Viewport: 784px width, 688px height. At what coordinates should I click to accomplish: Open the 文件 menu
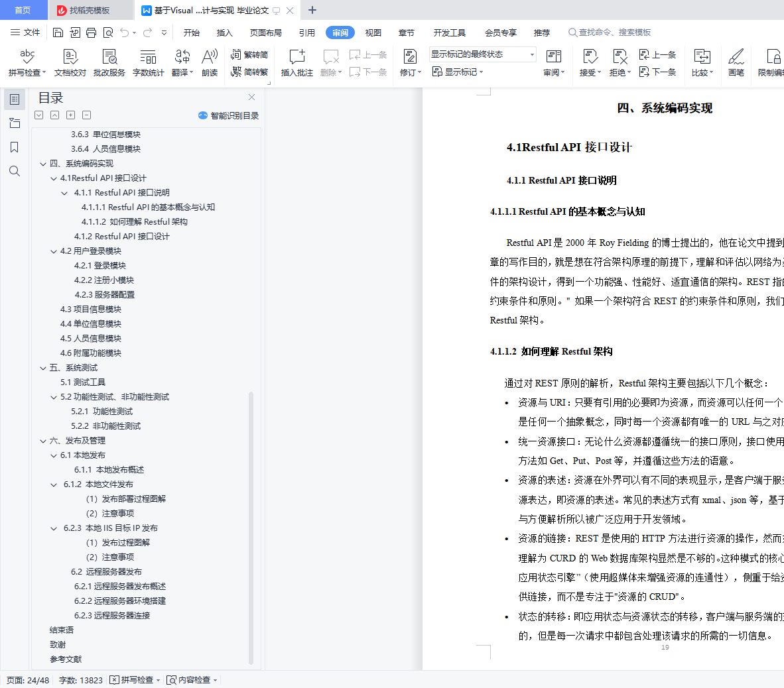coord(25,32)
